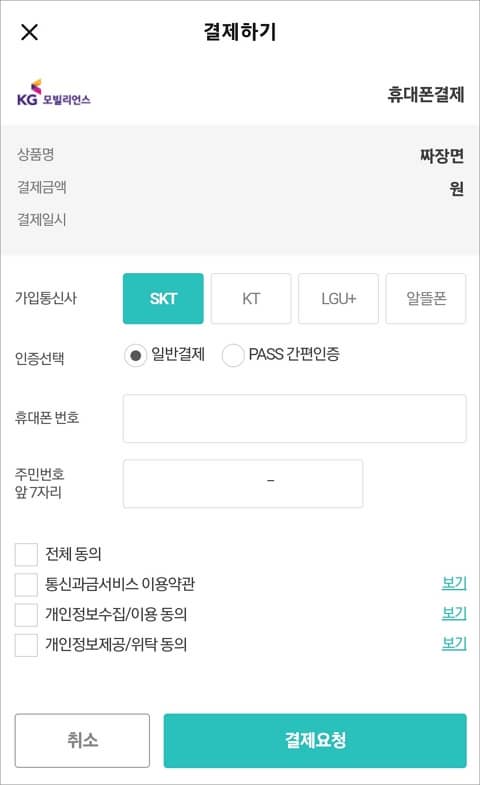The width and height of the screenshot is (480, 785).
Task: Click the KG 모빌리언스 logo
Action: [x=54, y=94]
